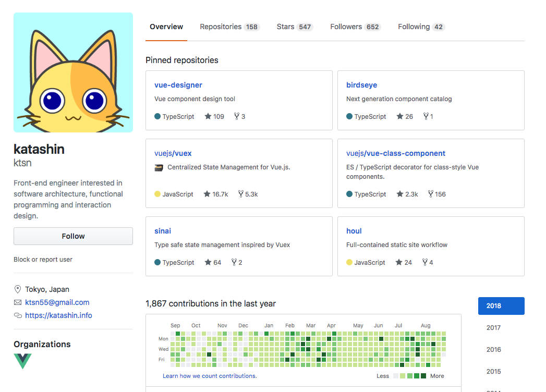Open the Followers tab

(355, 27)
